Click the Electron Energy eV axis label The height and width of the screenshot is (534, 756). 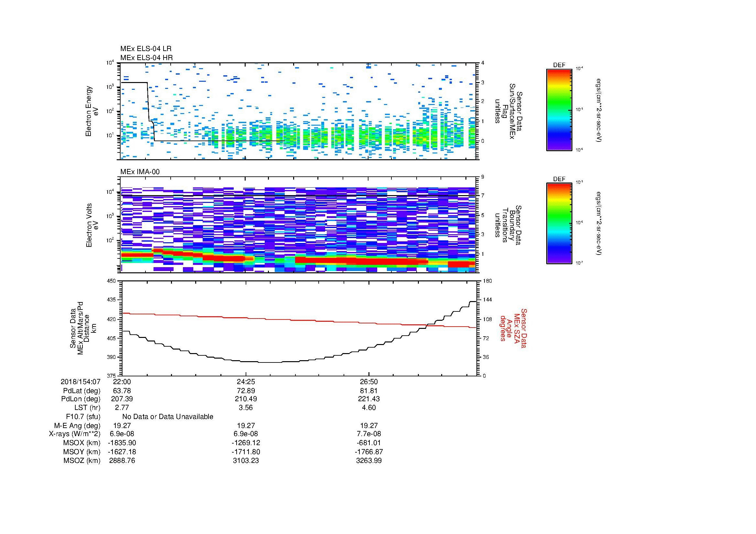[x=92, y=111]
